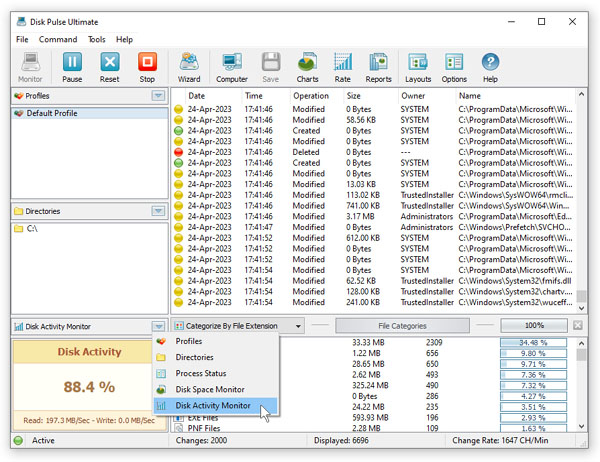The width and height of the screenshot is (600, 462).
Task: Open the Help menu
Action: click(124, 39)
